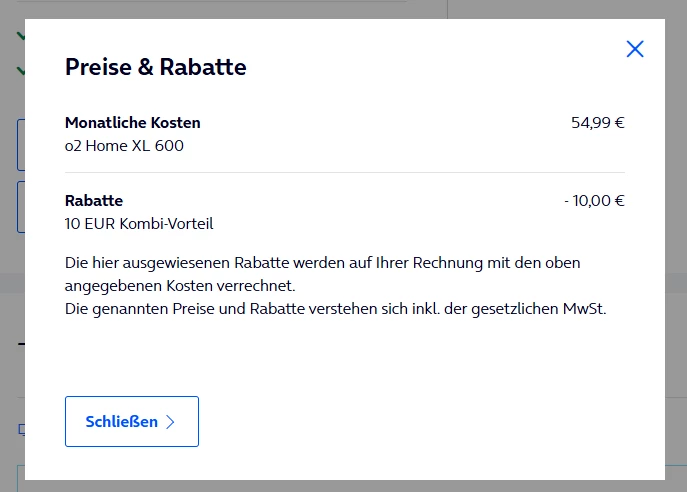Click the small blue icon at the bottom-left edge
The image size is (687, 492).
[x=20, y=430]
